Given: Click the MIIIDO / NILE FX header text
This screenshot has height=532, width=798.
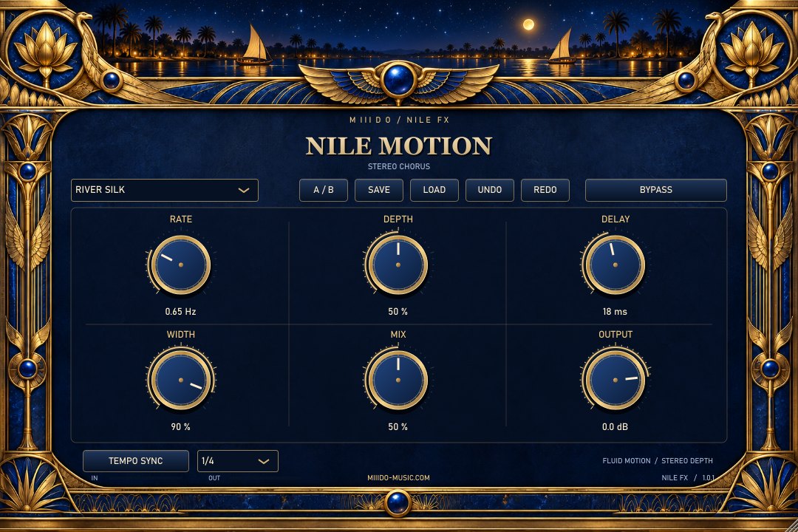Looking at the screenshot, I should (x=400, y=120).
